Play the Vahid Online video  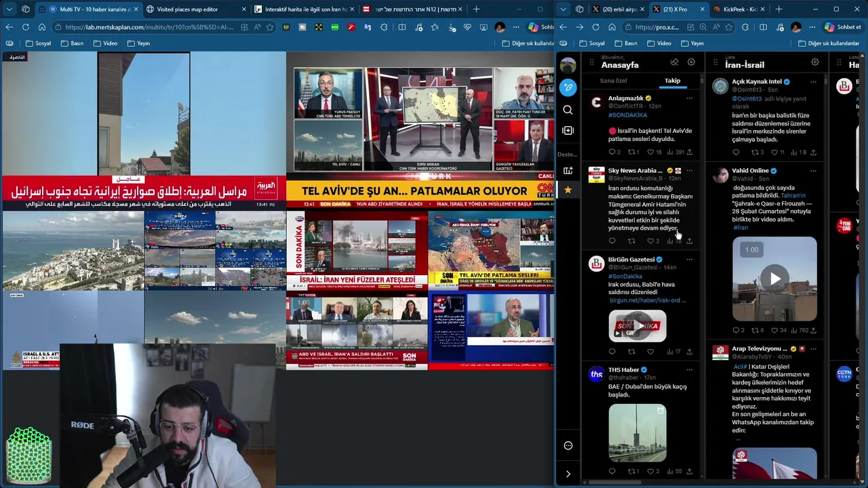pos(774,279)
